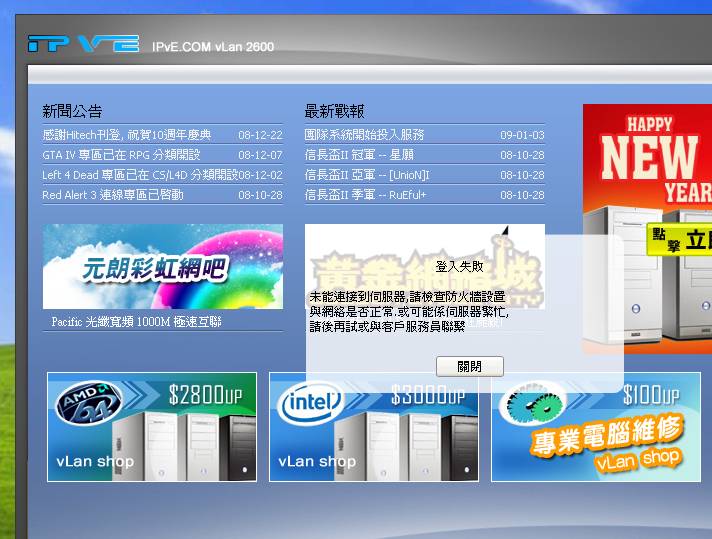Image resolution: width=712 pixels, height=539 pixels.
Task: Click the IPvE logo in the header
Action: pos(83,44)
